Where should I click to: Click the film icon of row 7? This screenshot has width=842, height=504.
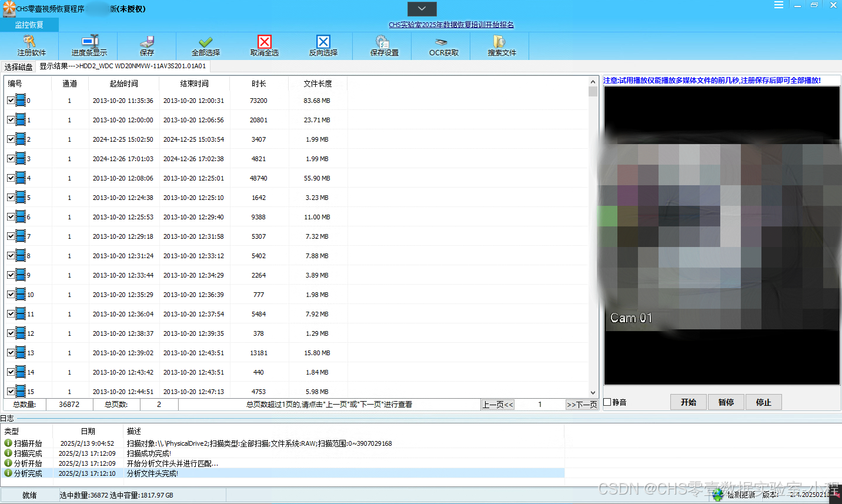21,236
